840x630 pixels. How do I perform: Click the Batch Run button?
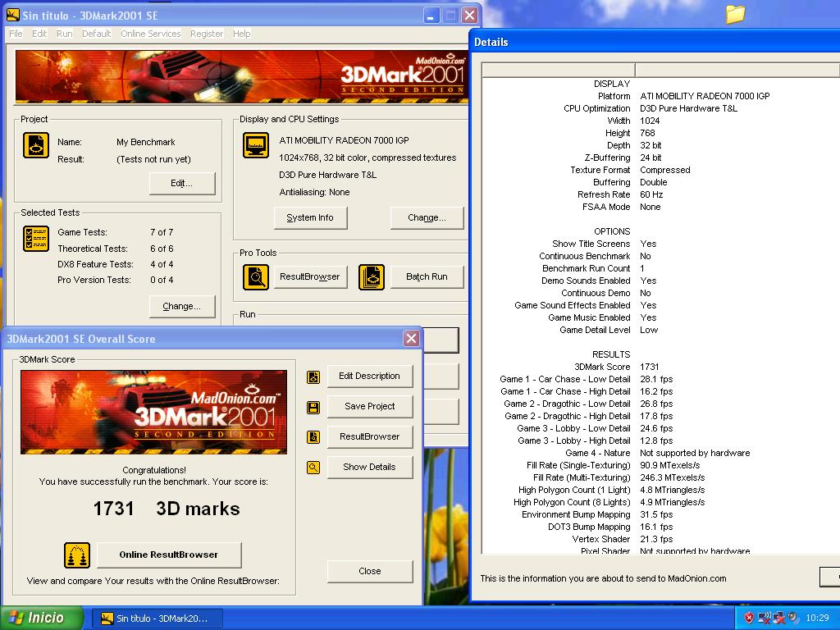pyautogui.click(x=427, y=277)
